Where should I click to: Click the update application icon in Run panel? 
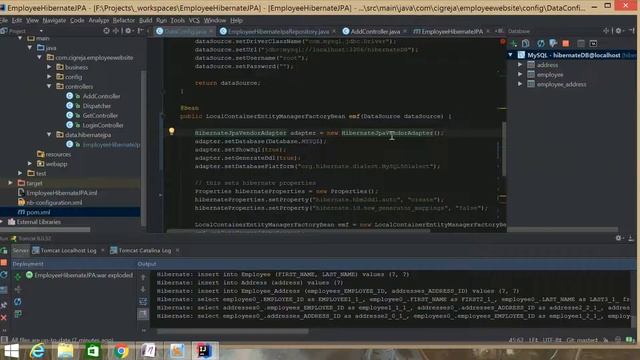pos(4,275)
